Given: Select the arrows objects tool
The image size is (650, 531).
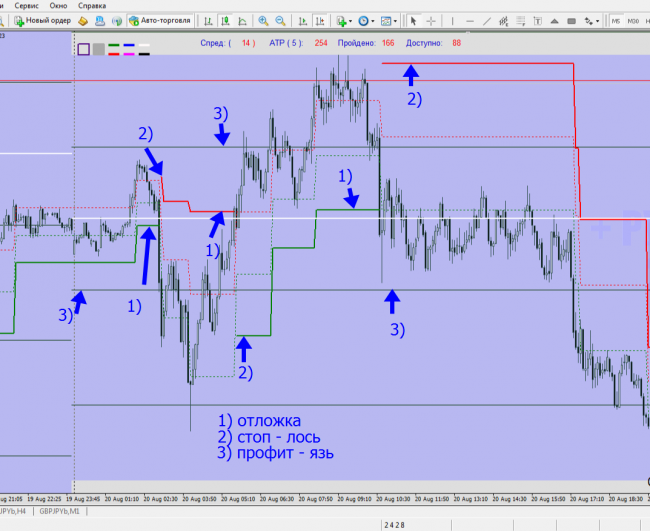Looking at the screenshot, I should point(588,21).
